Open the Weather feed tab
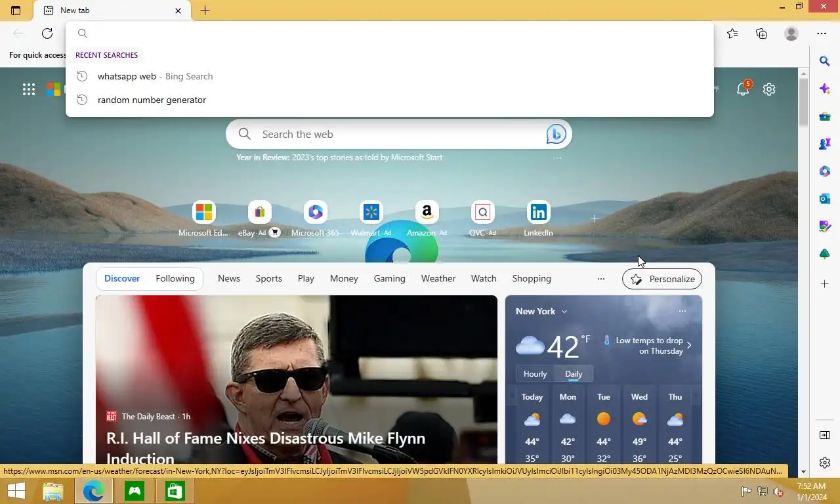The width and height of the screenshot is (840, 504). point(438,278)
